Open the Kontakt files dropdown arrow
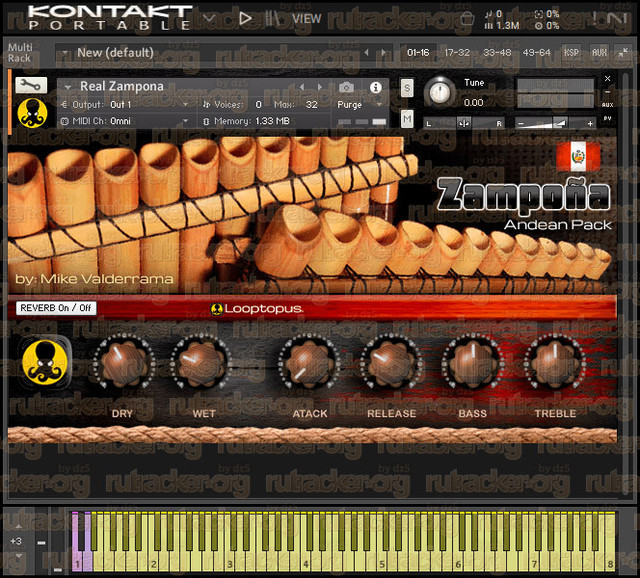The width and height of the screenshot is (640, 578). click(x=209, y=18)
